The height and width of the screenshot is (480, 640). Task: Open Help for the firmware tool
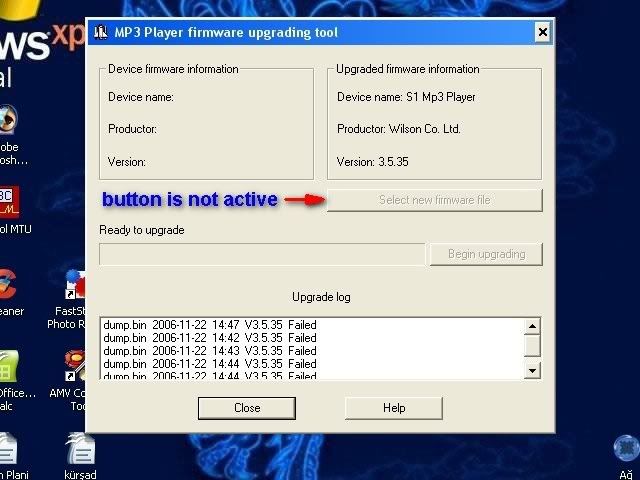click(393, 407)
